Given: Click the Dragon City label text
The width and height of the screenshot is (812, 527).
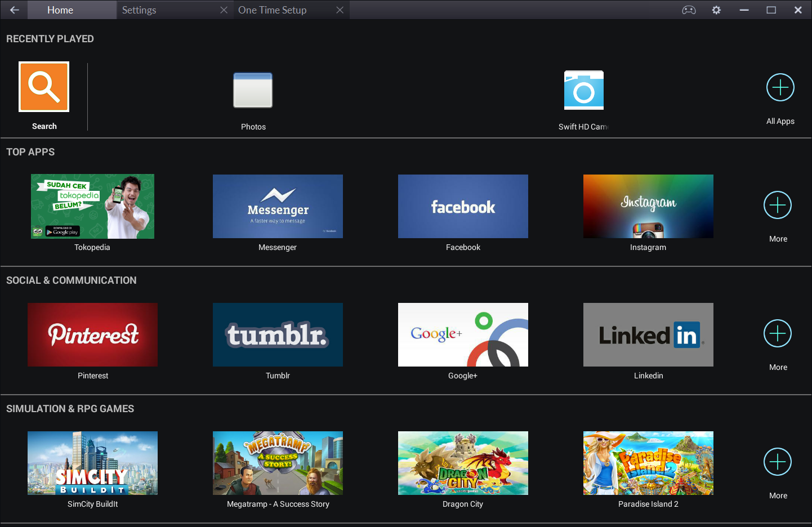Looking at the screenshot, I should click(463, 504).
